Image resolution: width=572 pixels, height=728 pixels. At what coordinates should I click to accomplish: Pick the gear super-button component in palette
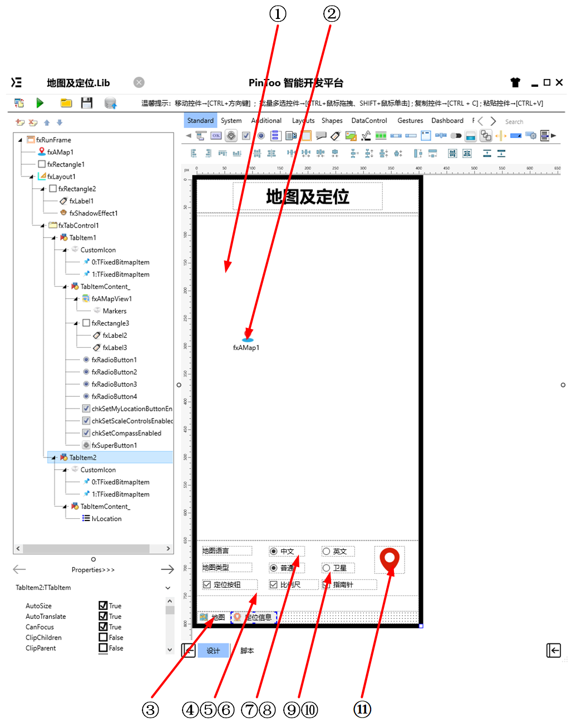tap(231, 135)
